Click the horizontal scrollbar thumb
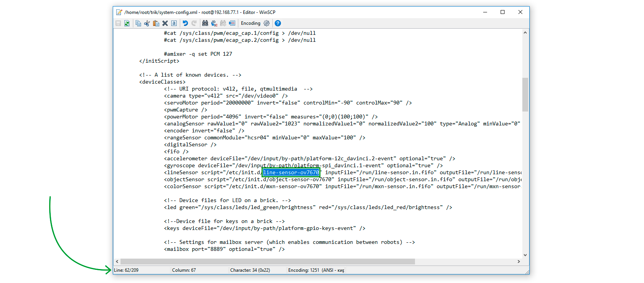The height and width of the screenshot is (283, 644). pyautogui.click(x=268, y=262)
